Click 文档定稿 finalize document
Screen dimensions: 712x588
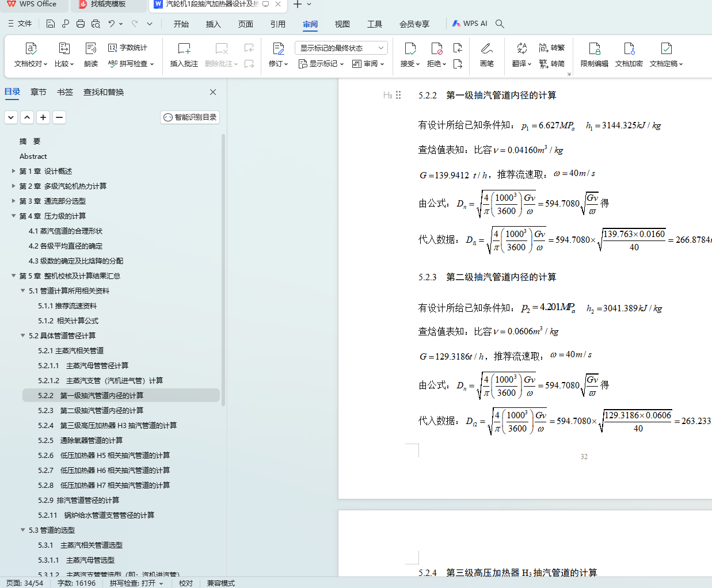[666, 55]
